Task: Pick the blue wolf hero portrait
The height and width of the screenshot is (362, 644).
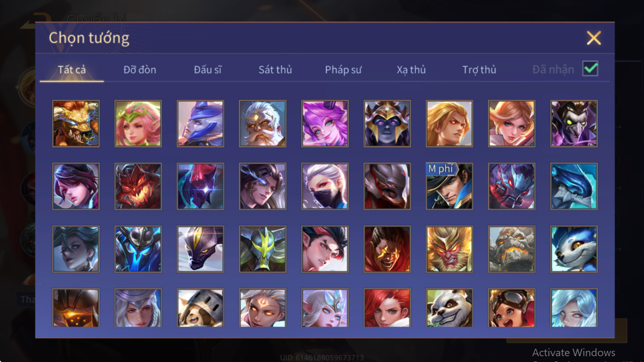Action: click(x=574, y=249)
